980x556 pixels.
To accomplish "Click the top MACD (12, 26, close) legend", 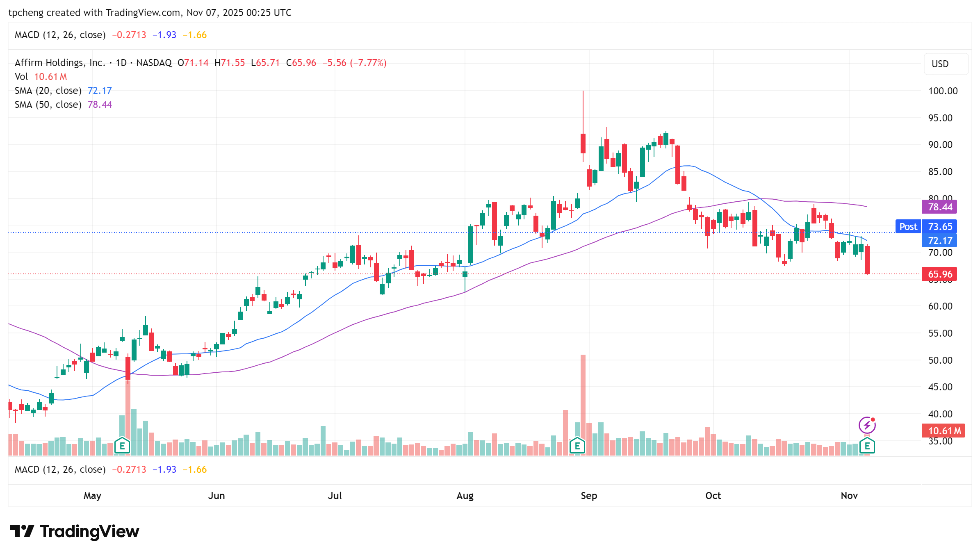I will point(60,35).
